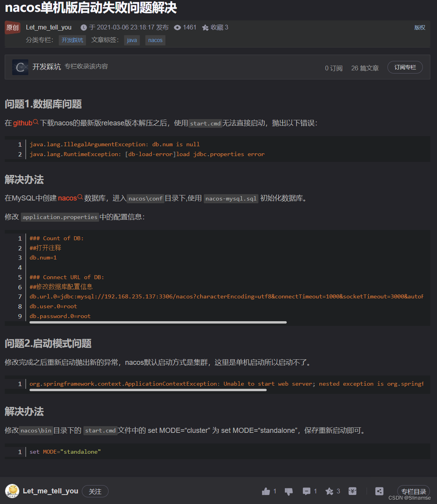
Task: Click the 收藏 star icon in header
Action: [205, 28]
